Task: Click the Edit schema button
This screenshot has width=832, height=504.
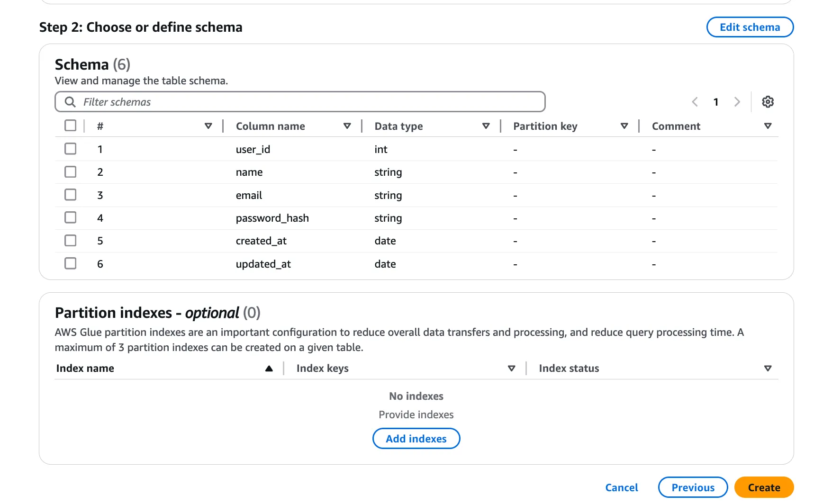Action: click(x=750, y=27)
